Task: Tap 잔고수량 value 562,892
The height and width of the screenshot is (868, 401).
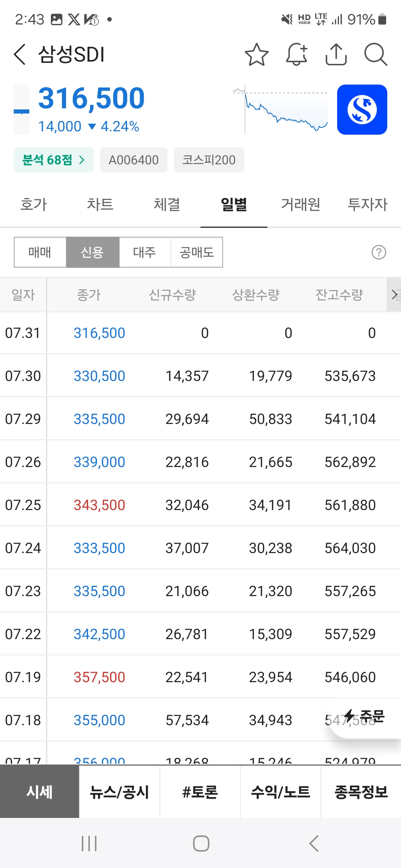Action: pos(350,462)
